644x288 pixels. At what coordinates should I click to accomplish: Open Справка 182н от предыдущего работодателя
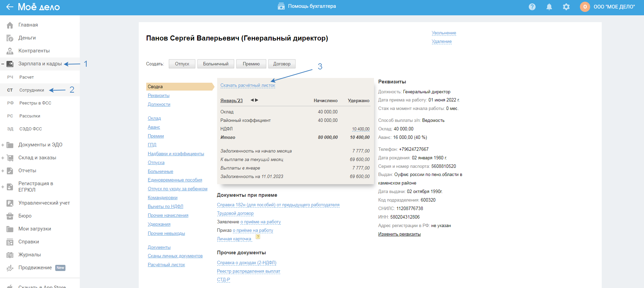pyautogui.click(x=278, y=205)
